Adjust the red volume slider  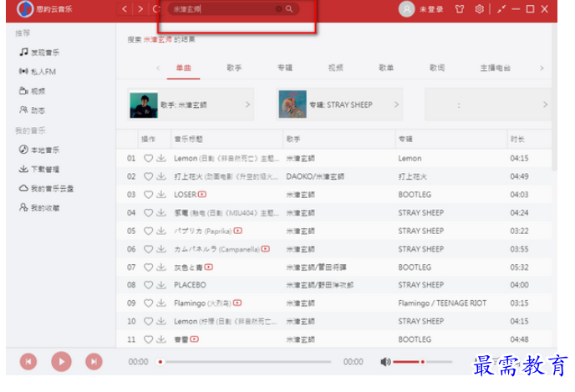coord(422,362)
